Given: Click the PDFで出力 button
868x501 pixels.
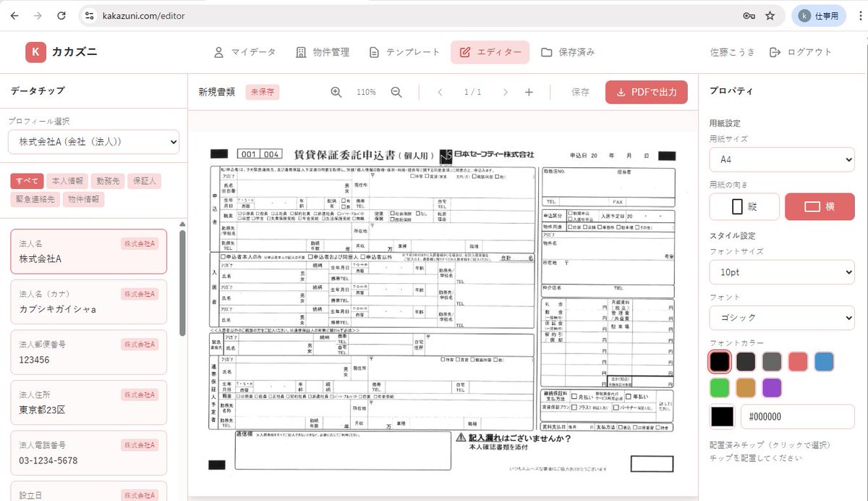Looking at the screenshot, I should point(647,92).
